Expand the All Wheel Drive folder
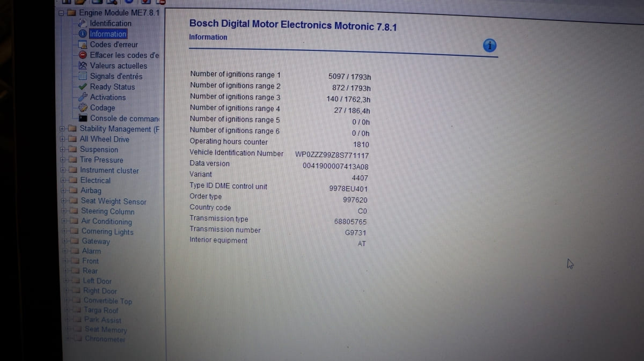 click(x=63, y=139)
